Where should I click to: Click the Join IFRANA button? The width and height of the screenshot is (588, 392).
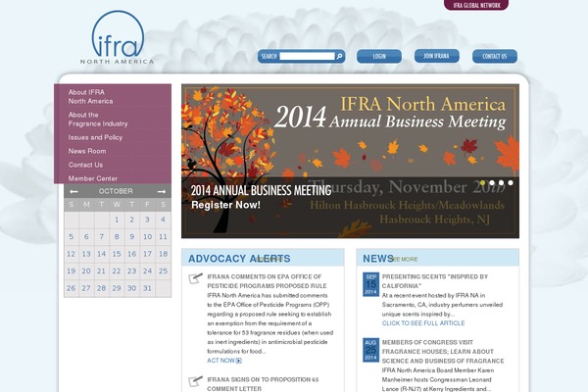(436, 56)
